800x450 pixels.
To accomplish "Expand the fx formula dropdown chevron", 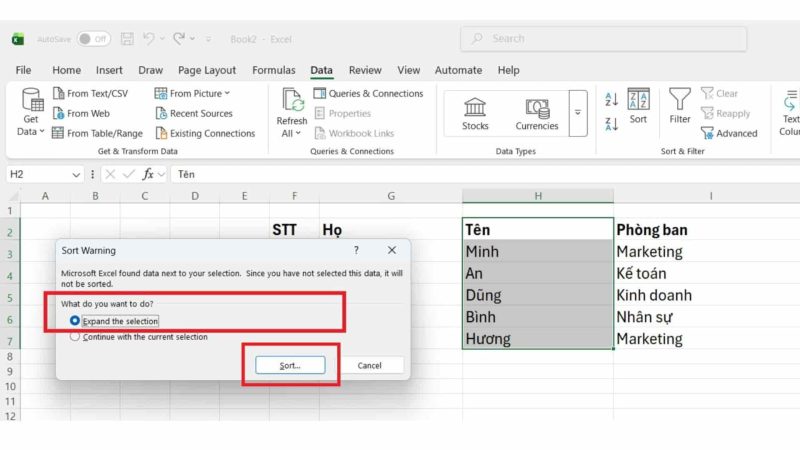I will coord(161,174).
